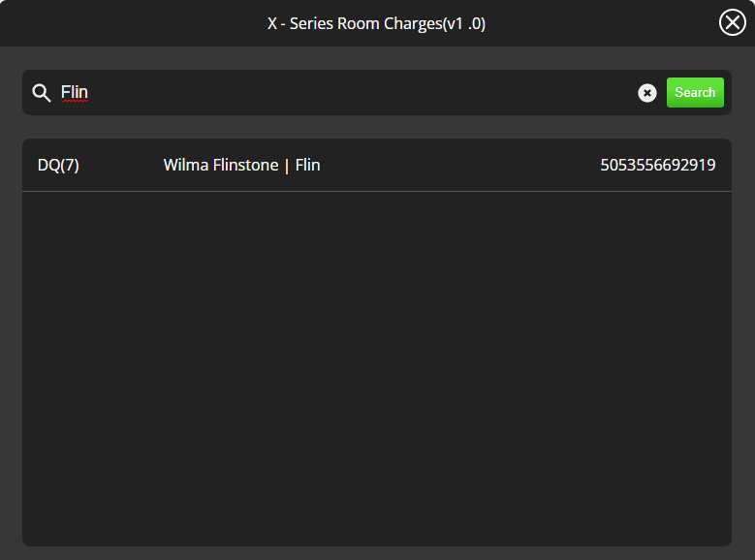Dismiss the window using the circled X
Screen dimensions: 755x560
tap(733, 22)
